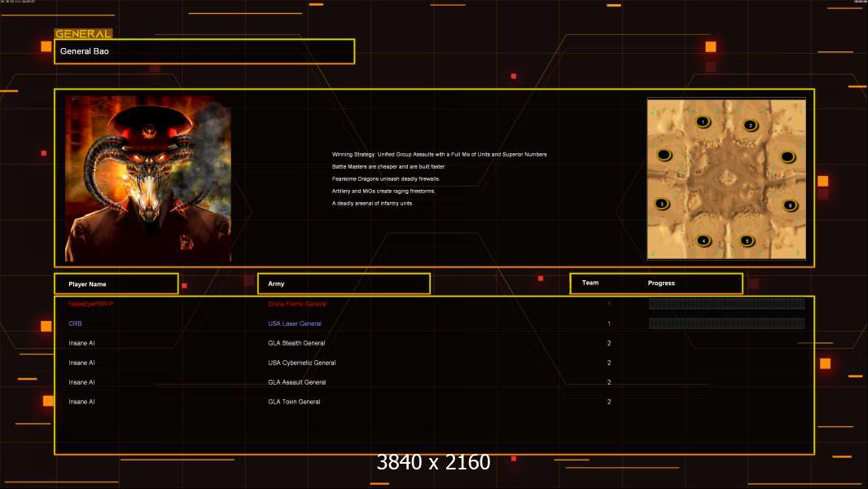Screen dimensions: 868x489
Task: Select start position 5 on the minimap
Action: pos(747,240)
